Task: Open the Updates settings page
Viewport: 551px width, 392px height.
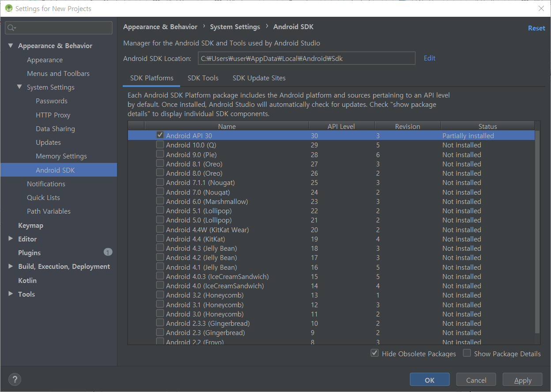Action: click(48, 142)
